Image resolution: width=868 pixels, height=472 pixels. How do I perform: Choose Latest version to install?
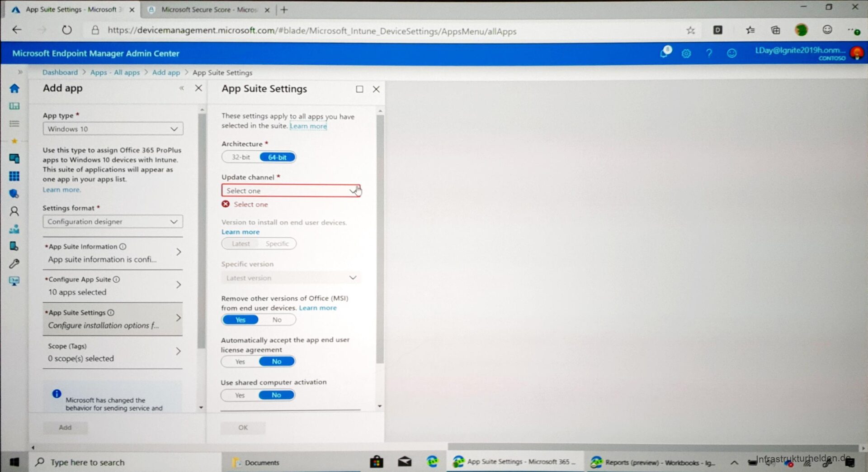pos(241,243)
